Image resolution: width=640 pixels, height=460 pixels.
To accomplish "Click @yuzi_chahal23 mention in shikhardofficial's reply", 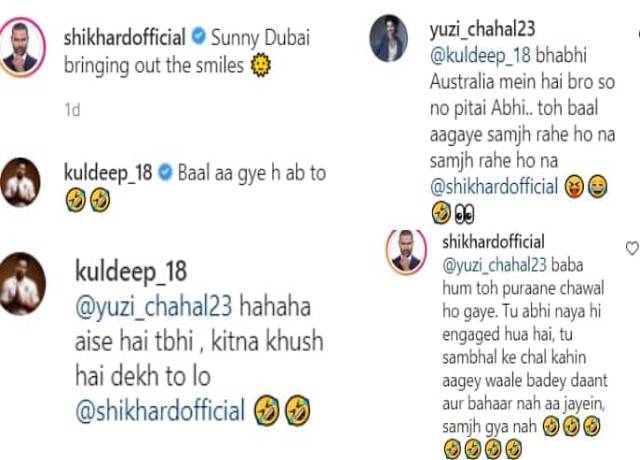I will 494,266.
